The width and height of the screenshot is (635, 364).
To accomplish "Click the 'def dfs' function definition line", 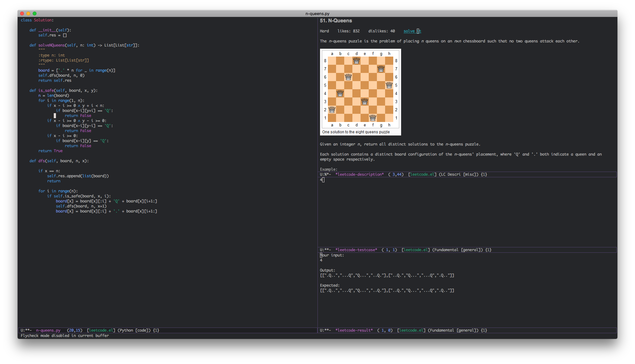I will pyautogui.click(x=59, y=161).
